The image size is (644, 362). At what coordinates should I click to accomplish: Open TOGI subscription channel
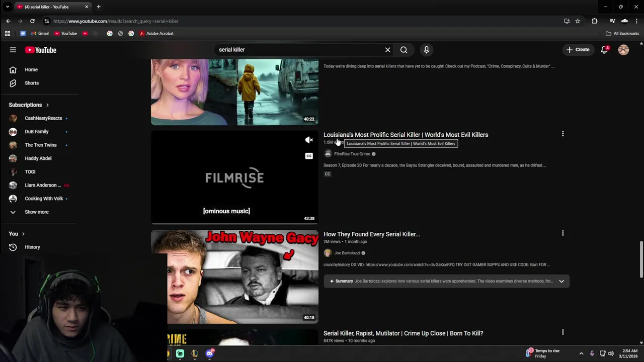[x=30, y=172]
